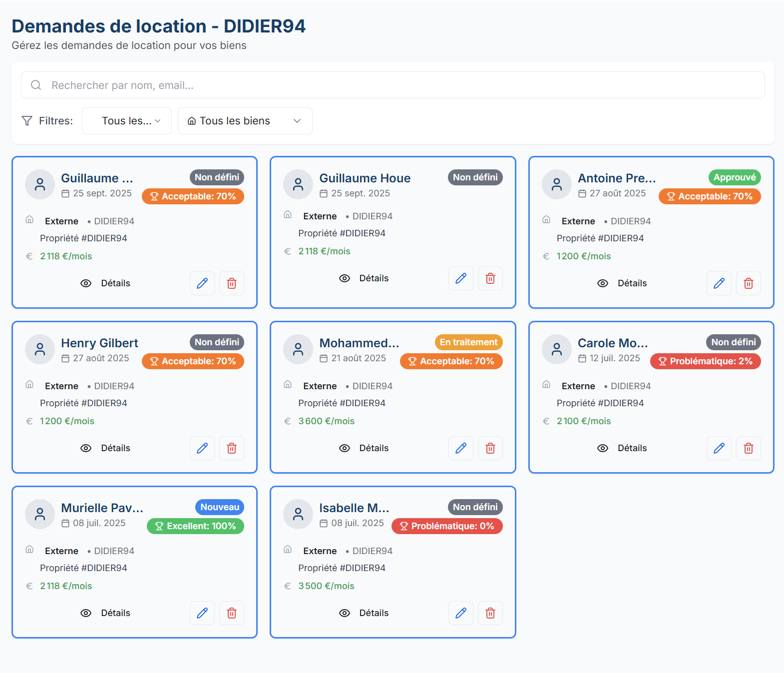Click Antoine Pre... avatar icon
784x673 pixels.
tap(557, 184)
